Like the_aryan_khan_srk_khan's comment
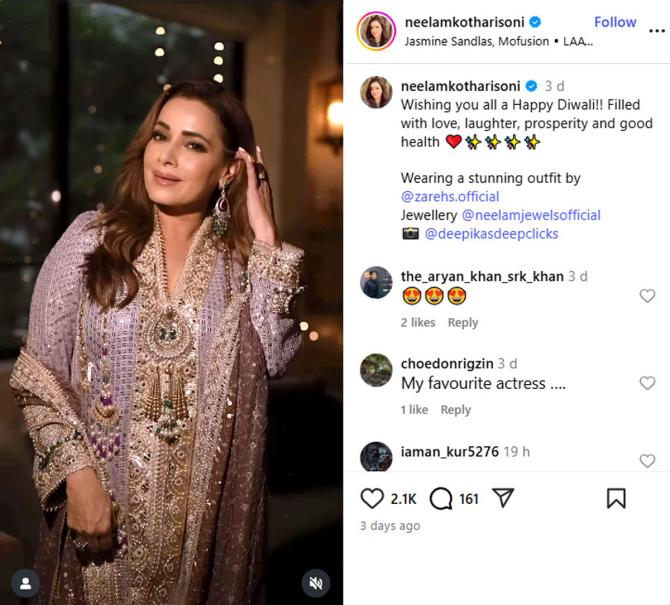This screenshot has width=670, height=605. 647,296
